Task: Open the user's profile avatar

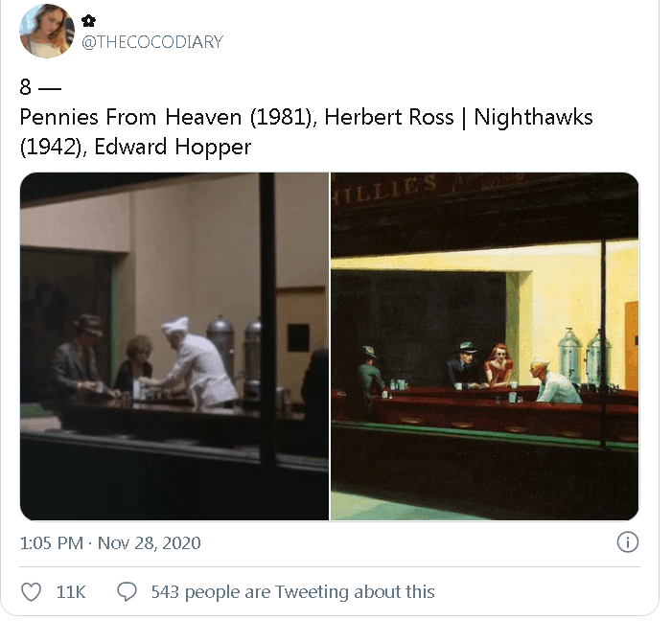Action: tap(47, 31)
